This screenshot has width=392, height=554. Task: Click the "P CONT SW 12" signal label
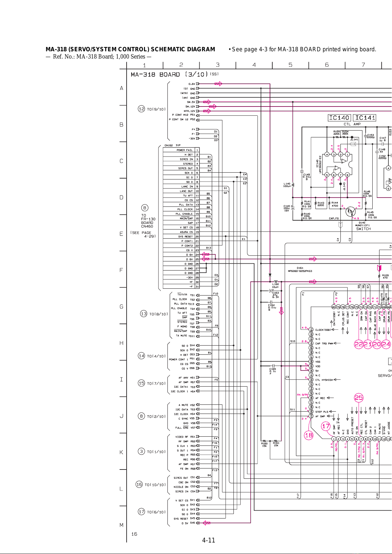(x=179, y=119)
